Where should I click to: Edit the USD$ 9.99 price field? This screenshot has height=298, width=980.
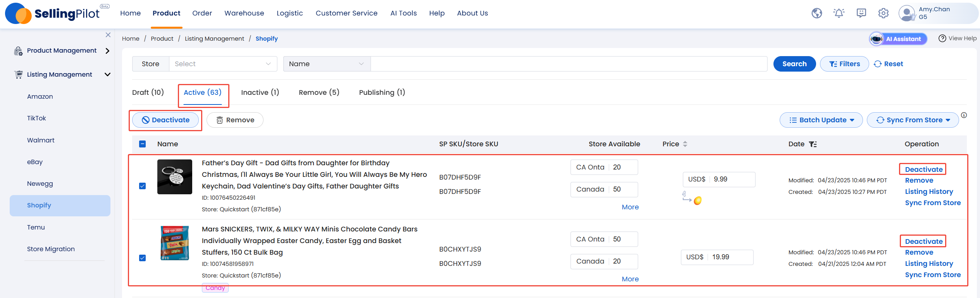click(x=719, y=179)
